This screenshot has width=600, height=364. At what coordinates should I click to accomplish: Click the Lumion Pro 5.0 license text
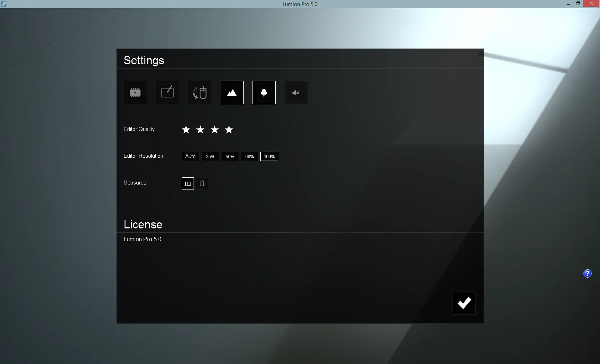click(142, 239)
